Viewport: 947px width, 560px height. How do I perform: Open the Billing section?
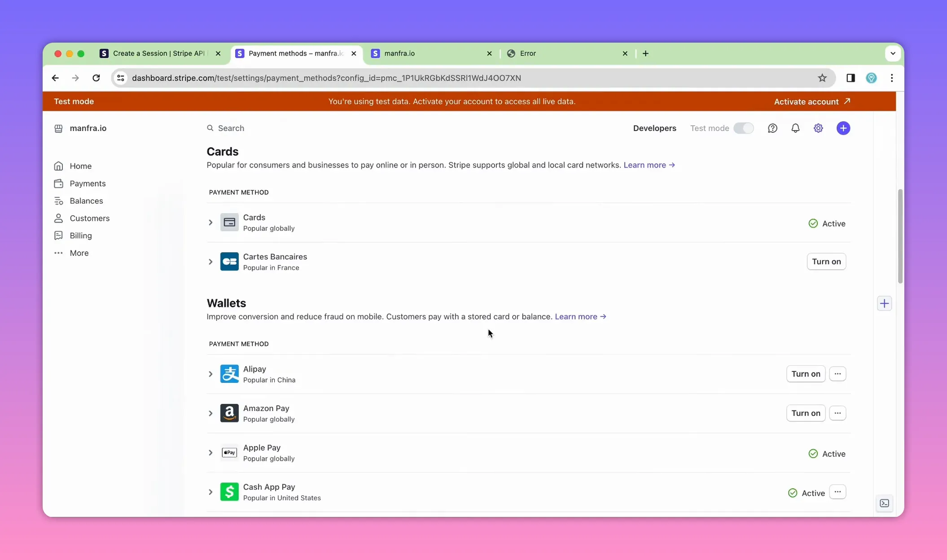(x=80, y=236)
